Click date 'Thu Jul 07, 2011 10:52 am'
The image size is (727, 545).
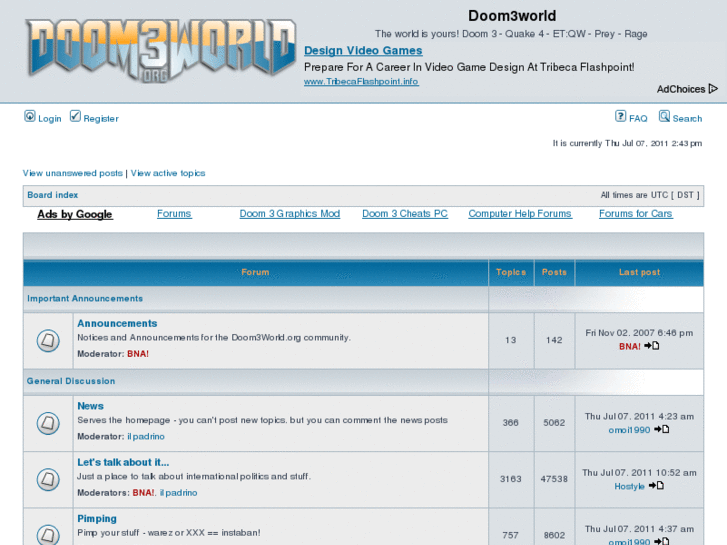(639, 473)
